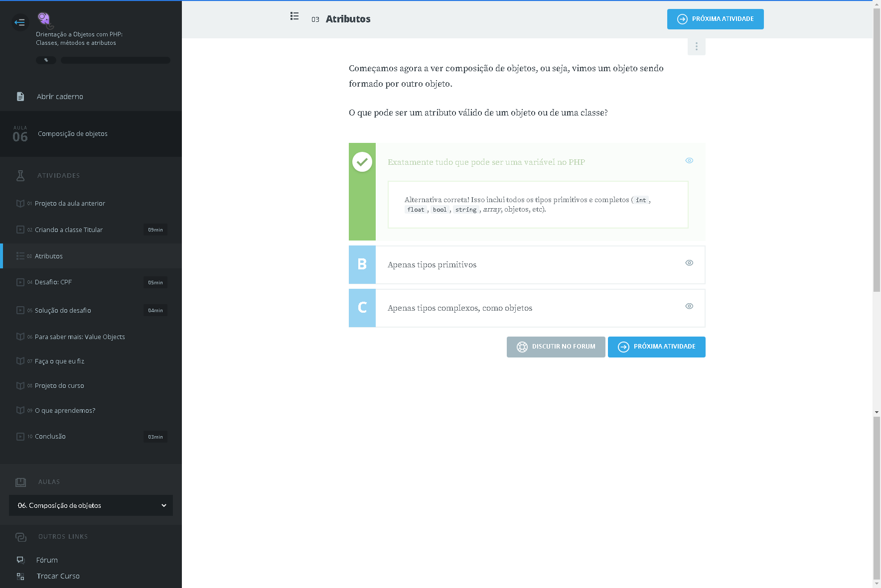
Task: Click top Próxima Atividade button
Action: (x=715, y=19)
